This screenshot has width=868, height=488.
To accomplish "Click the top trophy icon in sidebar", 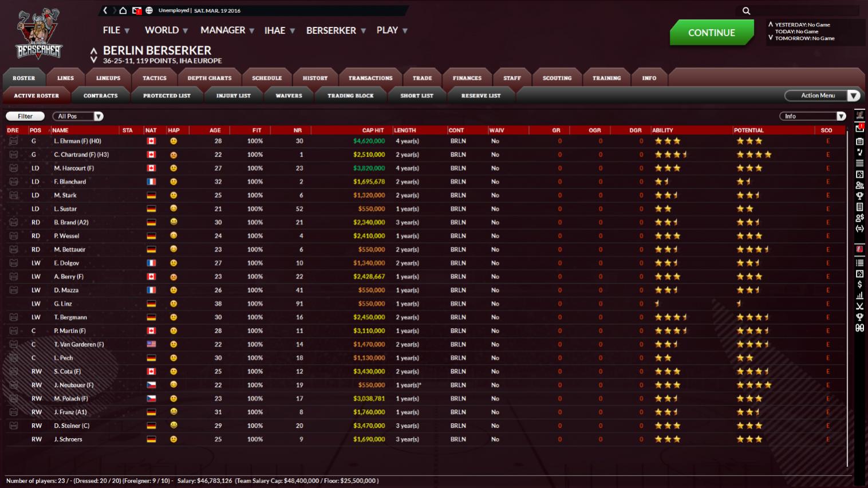I will [x=859, y=196].
